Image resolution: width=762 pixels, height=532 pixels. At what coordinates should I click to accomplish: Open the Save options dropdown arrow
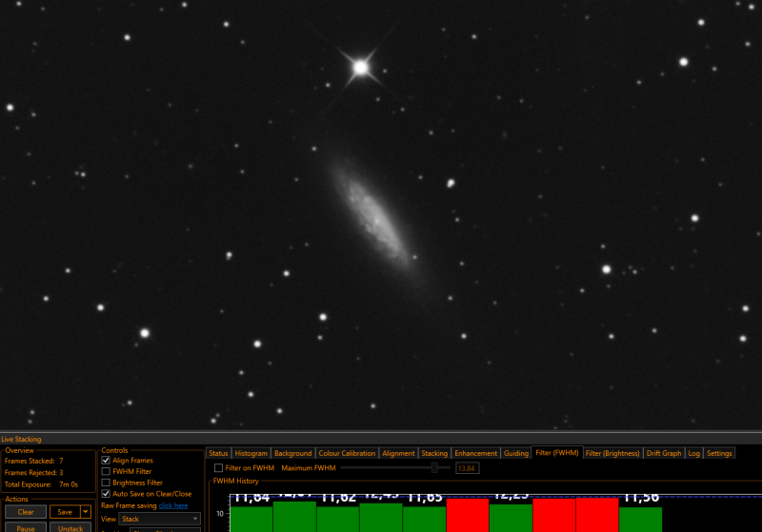(x=86, y=512)
